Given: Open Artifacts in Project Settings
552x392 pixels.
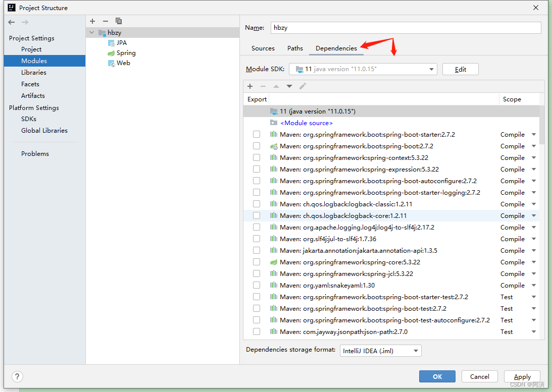Looking at the screenshot, I should tap(33, 96).
